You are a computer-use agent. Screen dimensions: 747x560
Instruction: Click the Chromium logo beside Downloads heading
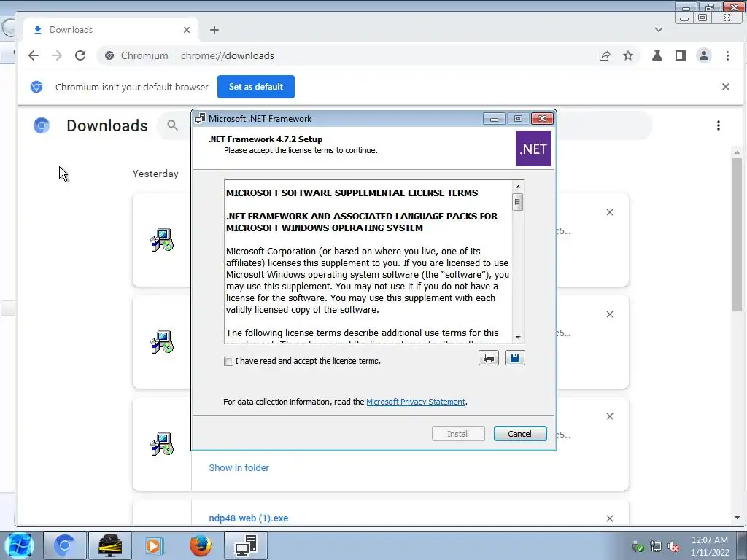coord(42,125)
